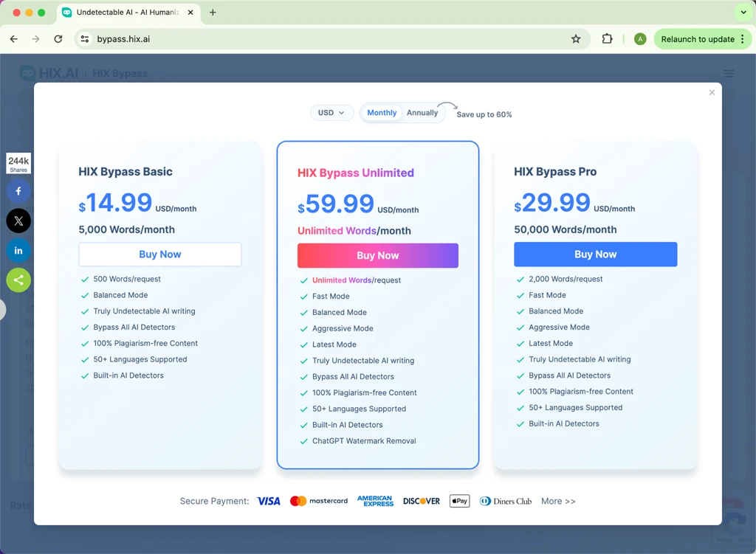Image resolution: width=756 pixels, height=554 pixels.
Task: Open a new browser tab
Action: (213, 13)
